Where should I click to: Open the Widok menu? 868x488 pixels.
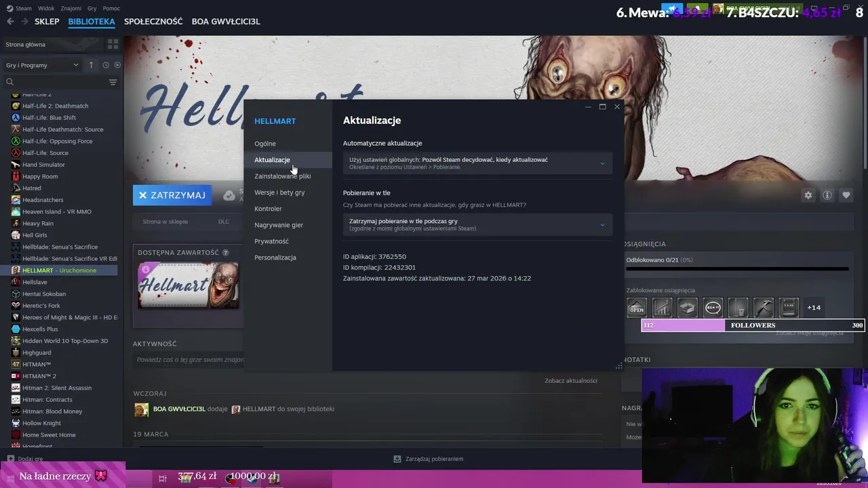pos(46,8)
